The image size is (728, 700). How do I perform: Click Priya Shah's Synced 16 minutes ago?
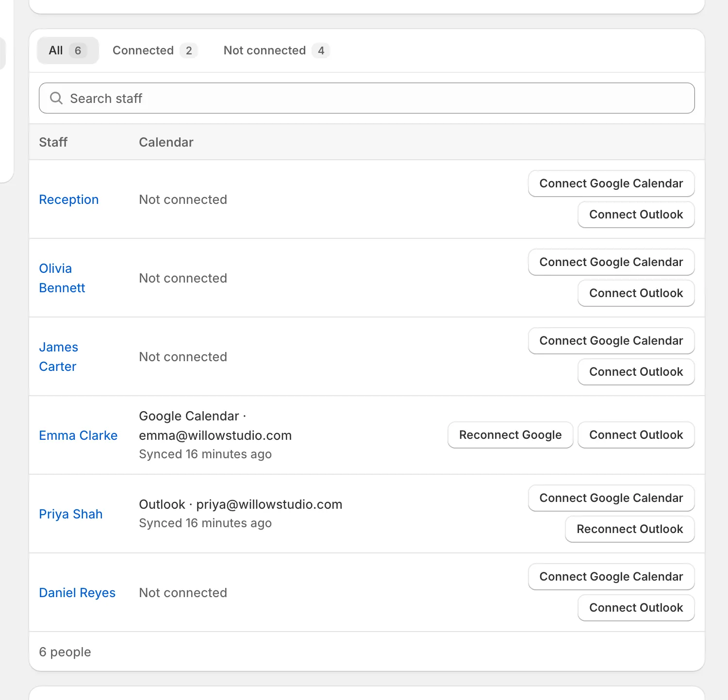pyautogui.click(x=205, y=523)
